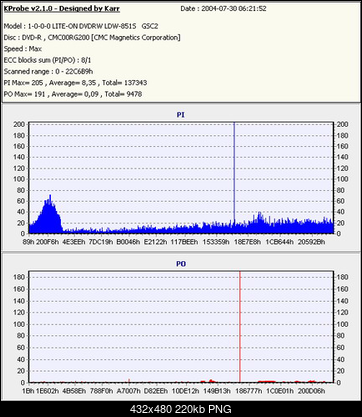Select the 4B58Eh label under PO chart
The width and height of the screenshot is (362, 417).
[x=74, y=391]
